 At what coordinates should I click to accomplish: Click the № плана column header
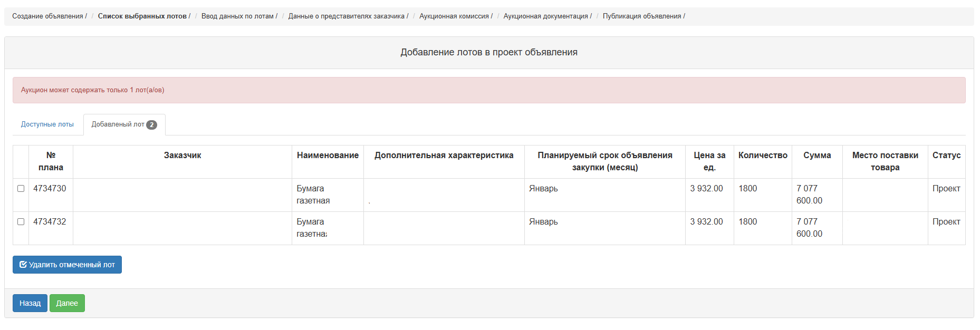pyautogui.click(x=51, y=161)
